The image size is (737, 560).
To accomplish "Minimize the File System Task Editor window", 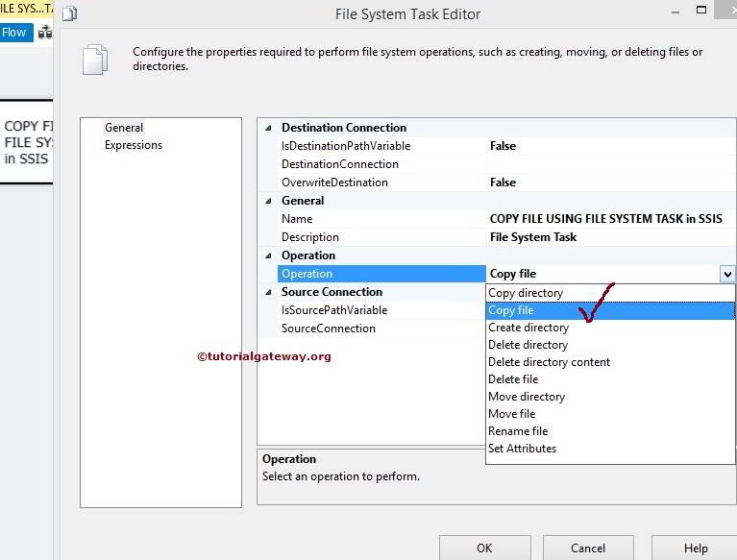I will pos(676,12).
